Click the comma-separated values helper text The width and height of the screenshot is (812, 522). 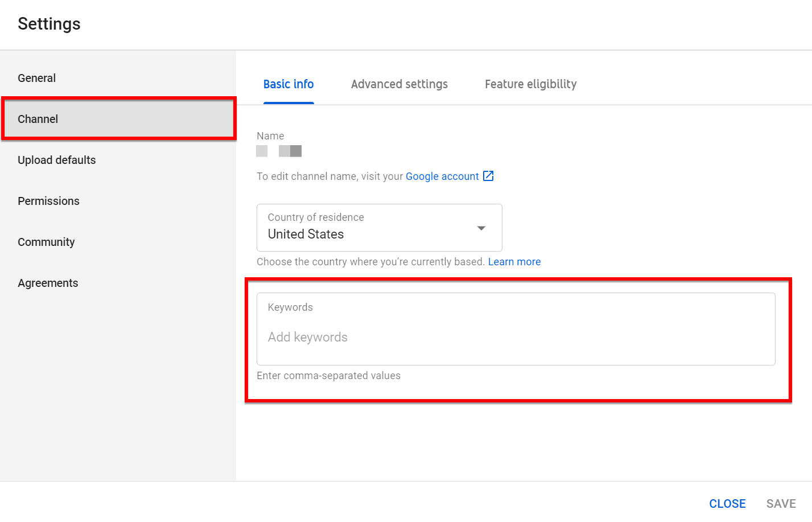329,376
